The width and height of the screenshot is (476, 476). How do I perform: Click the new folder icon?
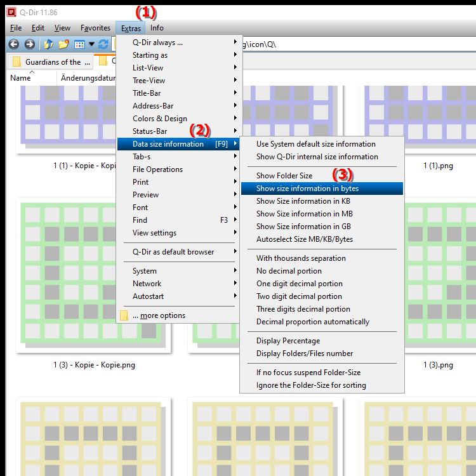pos(63,44)
